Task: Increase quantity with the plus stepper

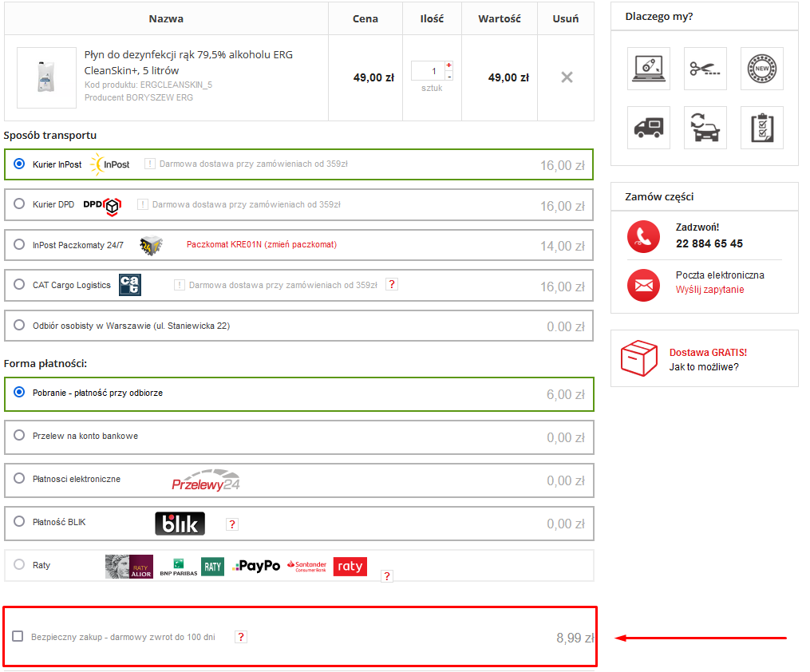Action: (x=448, y=65)
